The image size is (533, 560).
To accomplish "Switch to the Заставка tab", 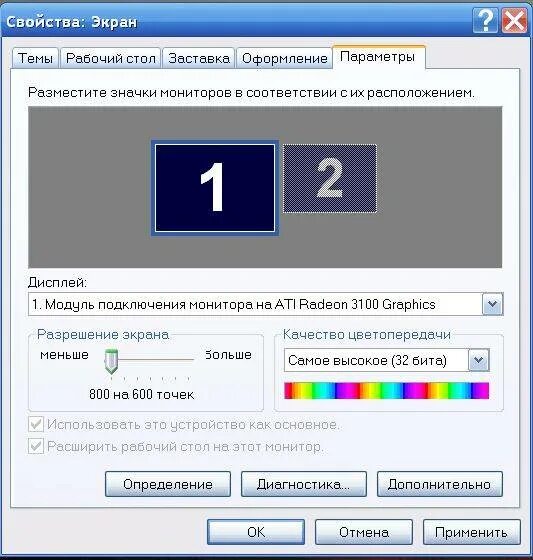I will coord(199,58).
